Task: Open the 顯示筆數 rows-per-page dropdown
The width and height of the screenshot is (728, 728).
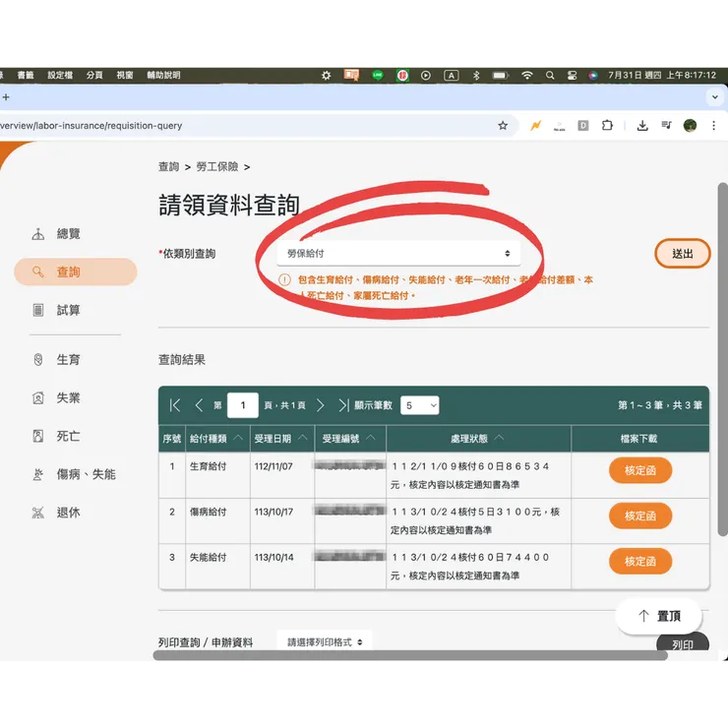Action: 420,405
